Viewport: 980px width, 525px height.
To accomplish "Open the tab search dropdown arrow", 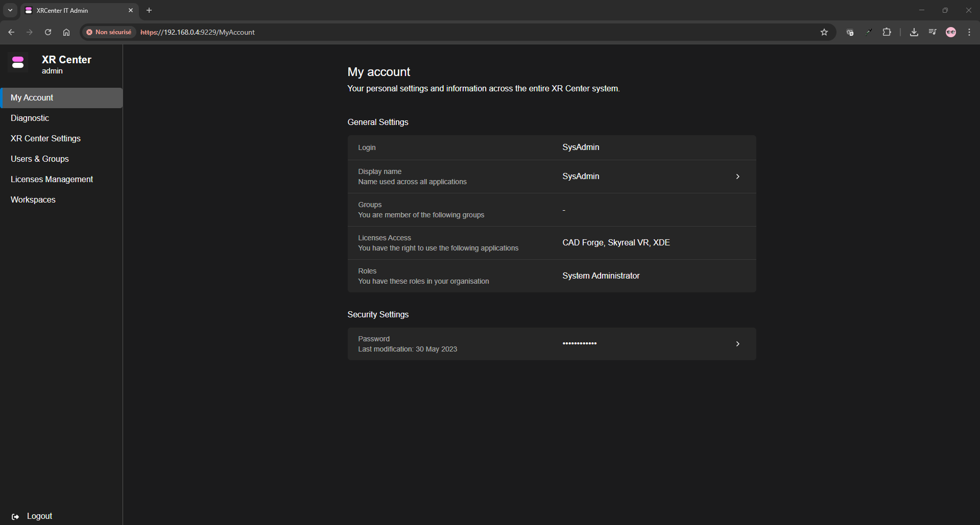I will (x=10, y=10).
